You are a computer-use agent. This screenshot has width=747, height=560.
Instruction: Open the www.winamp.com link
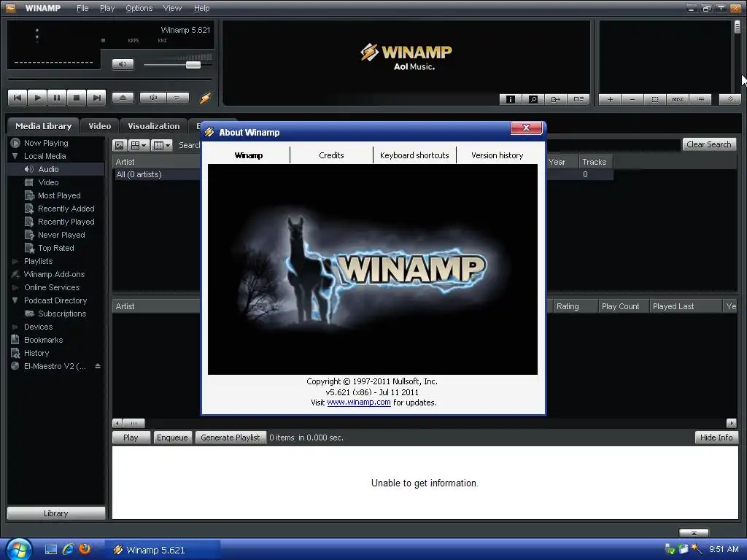pos(359,402)
